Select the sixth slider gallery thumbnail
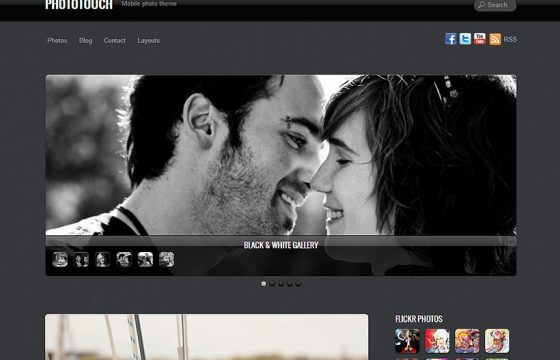The image size is (560, 360). coord(166,259)
